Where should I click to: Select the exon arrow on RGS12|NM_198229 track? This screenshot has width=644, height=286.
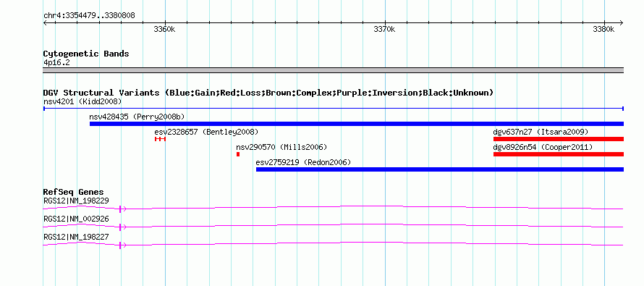point(122,209)
